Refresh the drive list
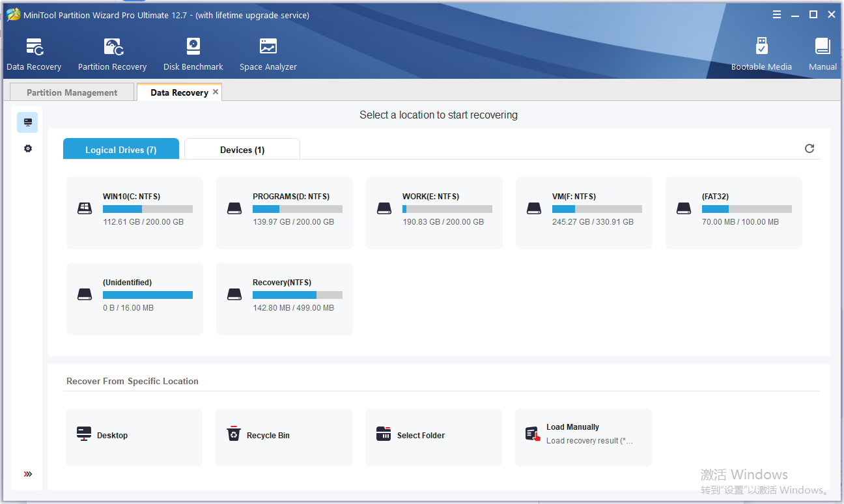Screen dimensions: 844x504 [809, 148]
